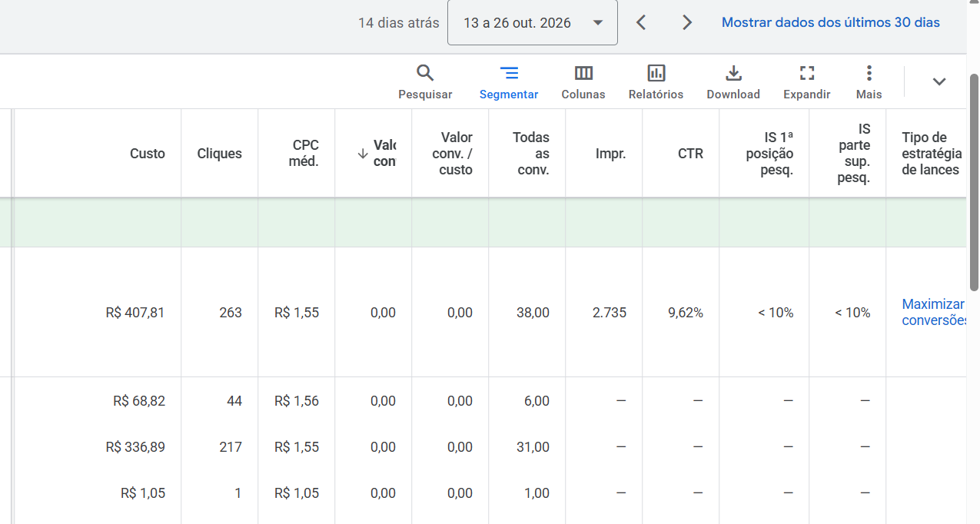Sort by IS 1ª posição pesq. header
The height and width of the screenshot is (524, 980).
[x=769, y=154]
